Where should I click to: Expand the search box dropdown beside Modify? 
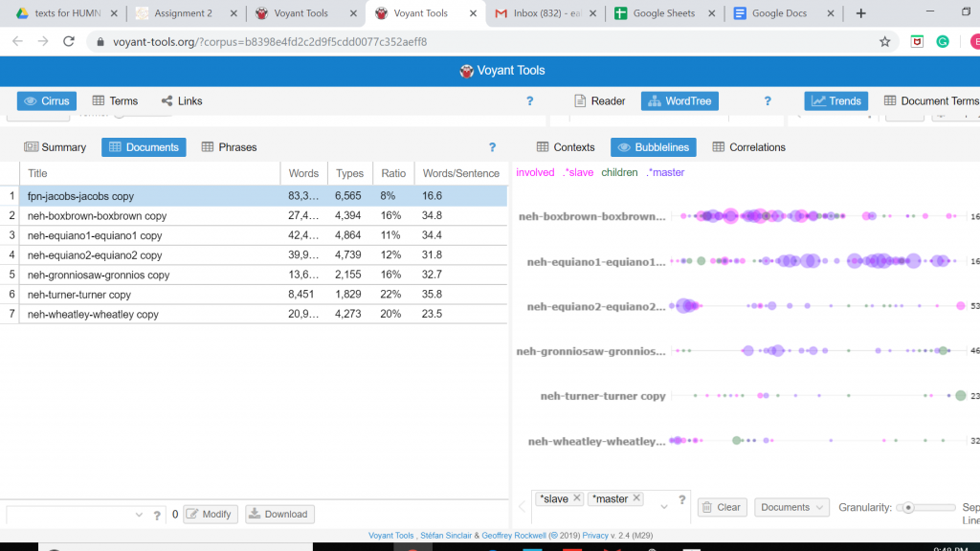(141, 515)
